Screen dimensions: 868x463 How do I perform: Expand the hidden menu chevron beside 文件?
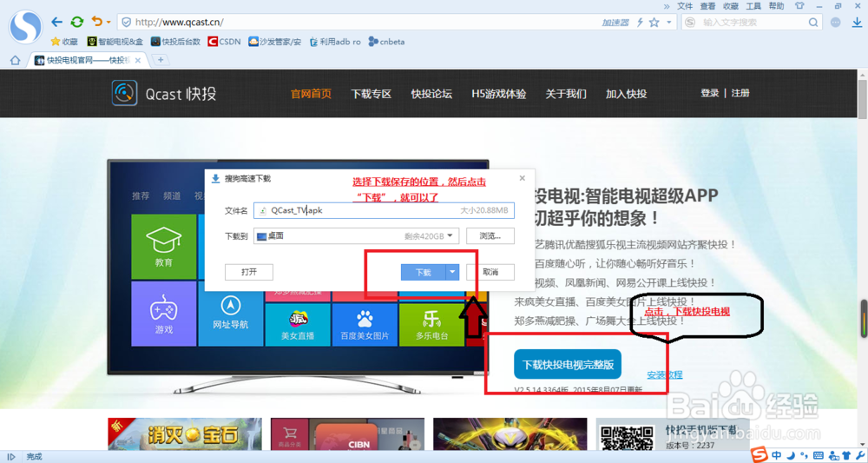pos(667,7)
